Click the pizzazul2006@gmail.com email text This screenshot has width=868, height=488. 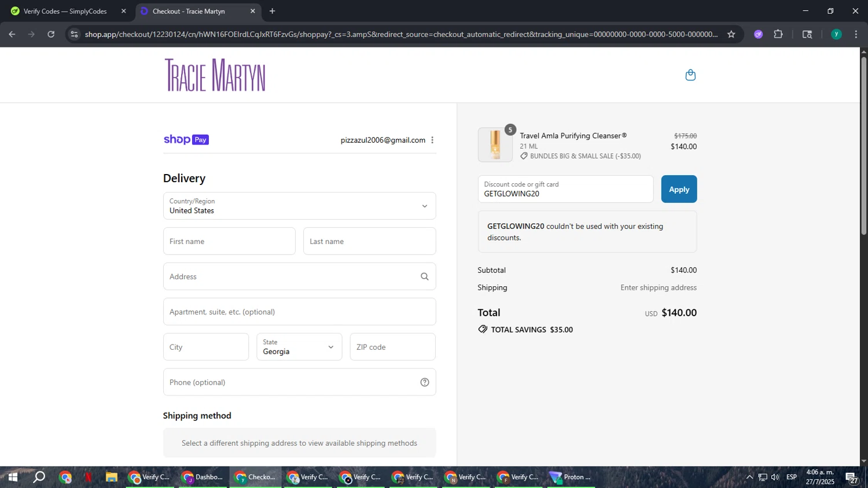(383, 140)
